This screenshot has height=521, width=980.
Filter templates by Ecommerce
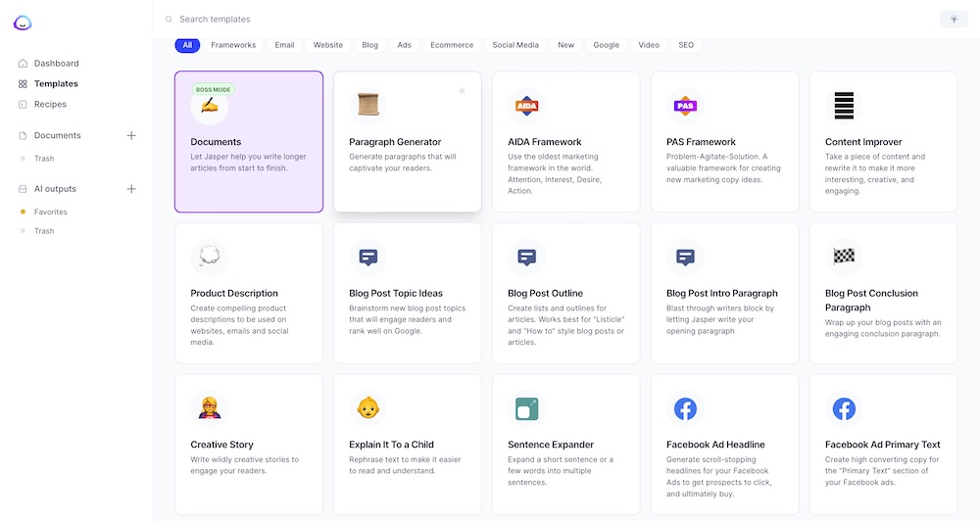[452, 45]
